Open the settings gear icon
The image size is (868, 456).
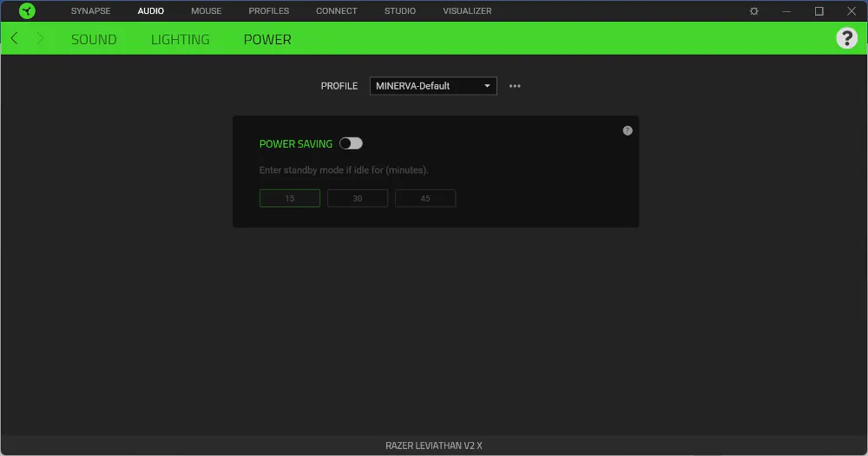[x=754, y=11]
